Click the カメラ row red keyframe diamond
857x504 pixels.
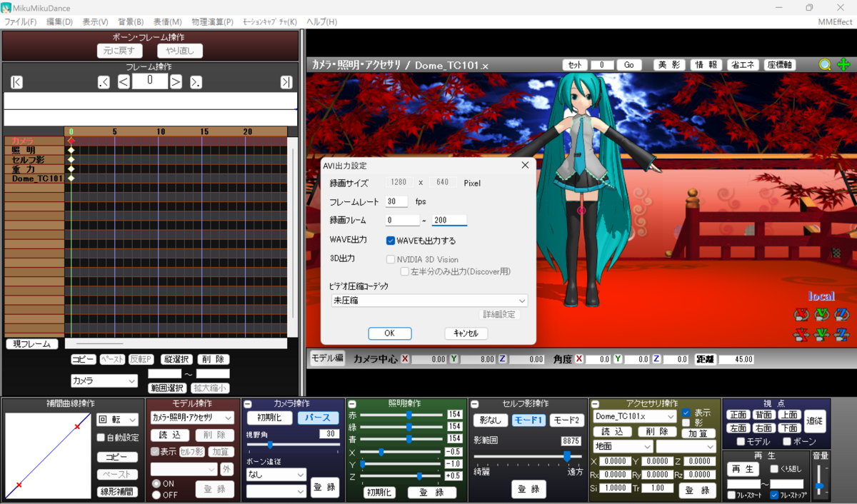[71, 141]
